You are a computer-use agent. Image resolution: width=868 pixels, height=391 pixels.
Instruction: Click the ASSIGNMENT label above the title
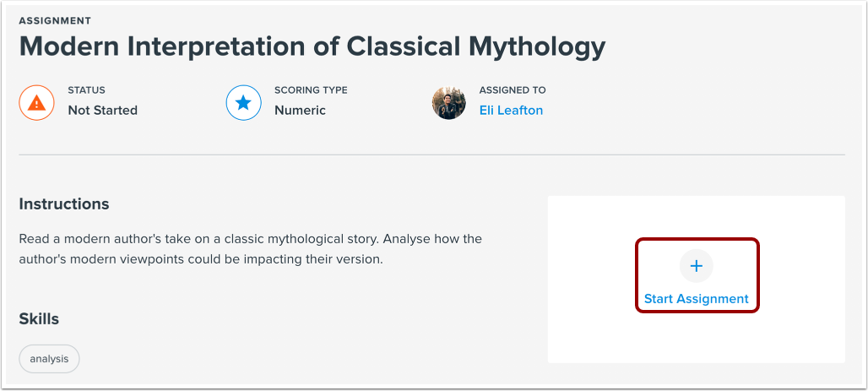tap(55, 20)
